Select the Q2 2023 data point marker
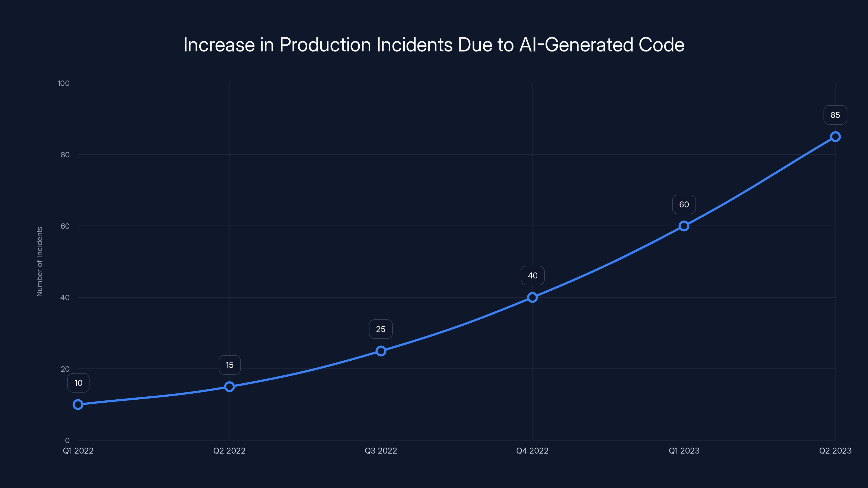Viewport: 868px width, 488px height. point(835,137)
